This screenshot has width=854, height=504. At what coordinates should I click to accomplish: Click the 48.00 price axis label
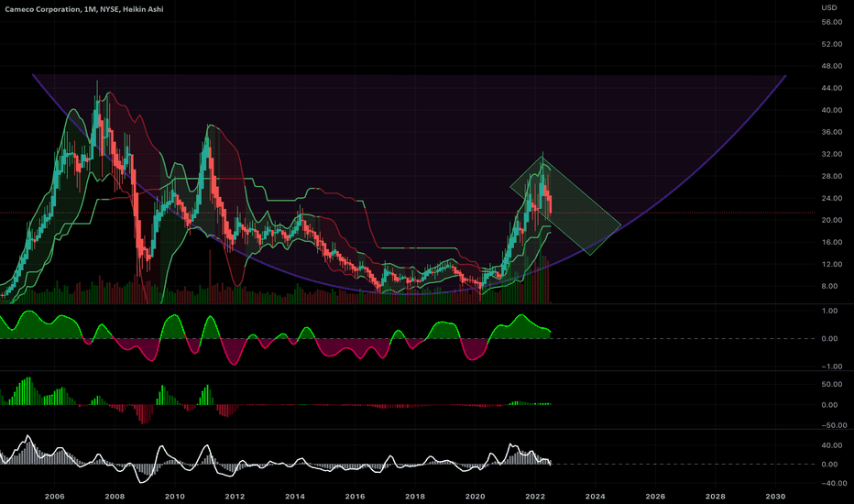(832, 66)
